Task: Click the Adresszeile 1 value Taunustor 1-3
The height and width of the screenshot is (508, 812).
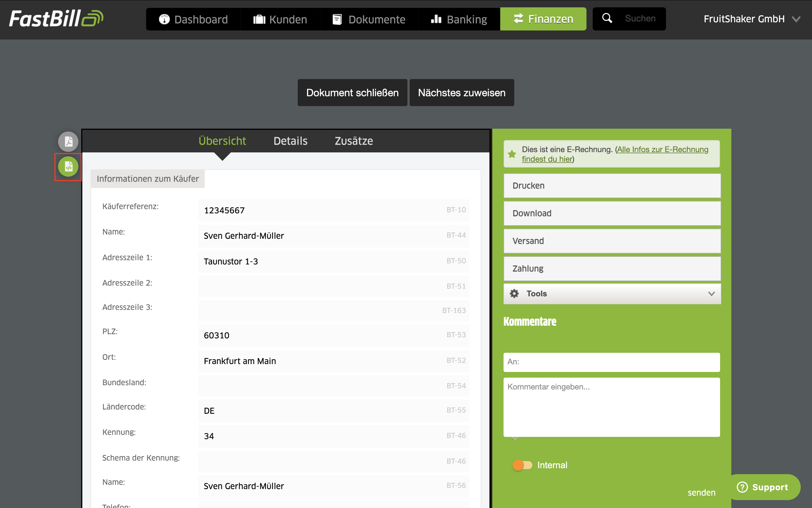Action: (x=231, y=261)
